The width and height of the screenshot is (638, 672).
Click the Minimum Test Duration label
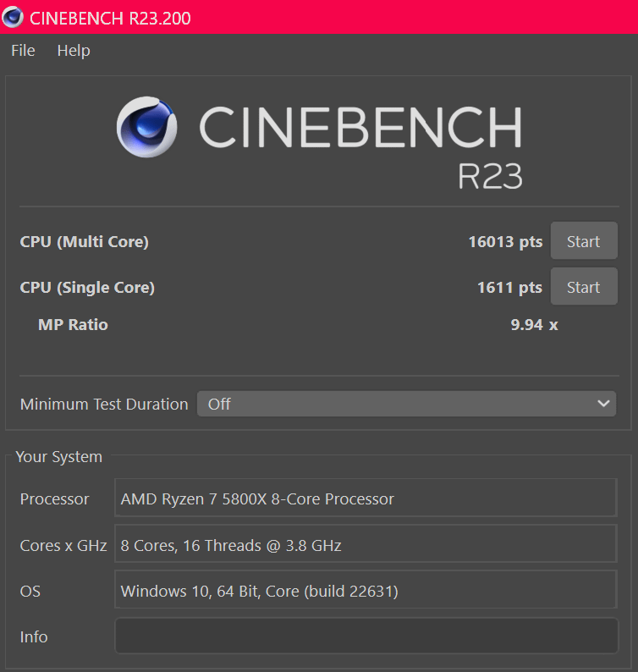(x=104, y=405)
